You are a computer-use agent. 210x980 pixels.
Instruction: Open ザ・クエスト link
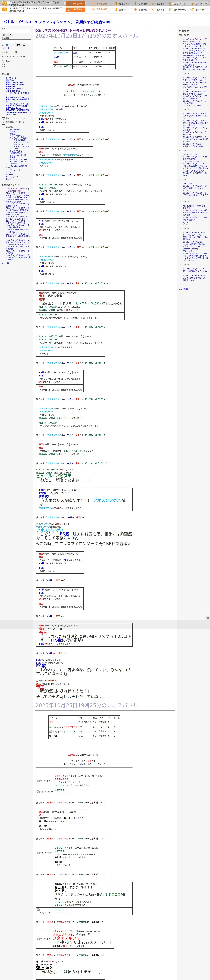pos(15,170)
